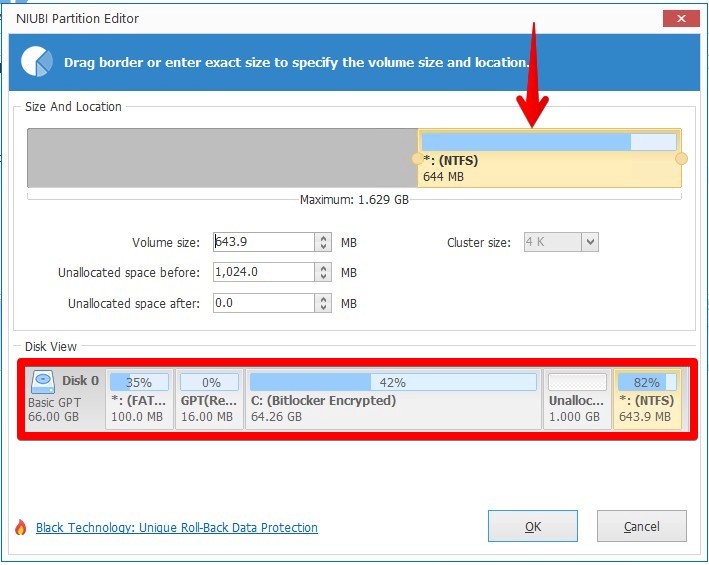Open the Cluster size dropdown
The image size is (709, 565).
590,242
